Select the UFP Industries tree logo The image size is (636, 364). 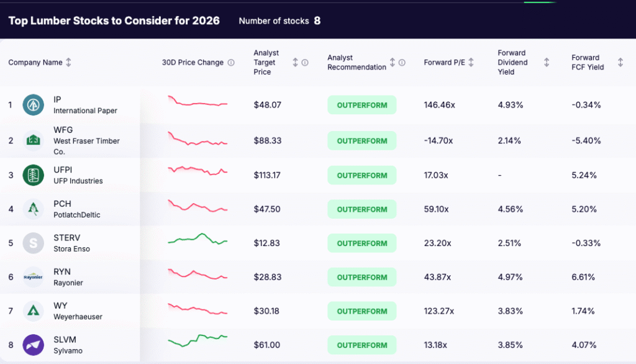pos(33,175)
